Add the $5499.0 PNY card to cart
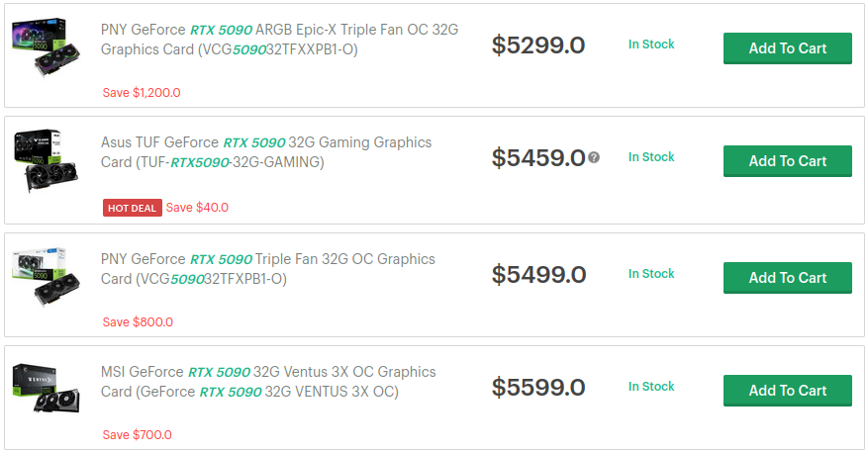The width and height of the screenshot is (868, 453). pos(787,277)
